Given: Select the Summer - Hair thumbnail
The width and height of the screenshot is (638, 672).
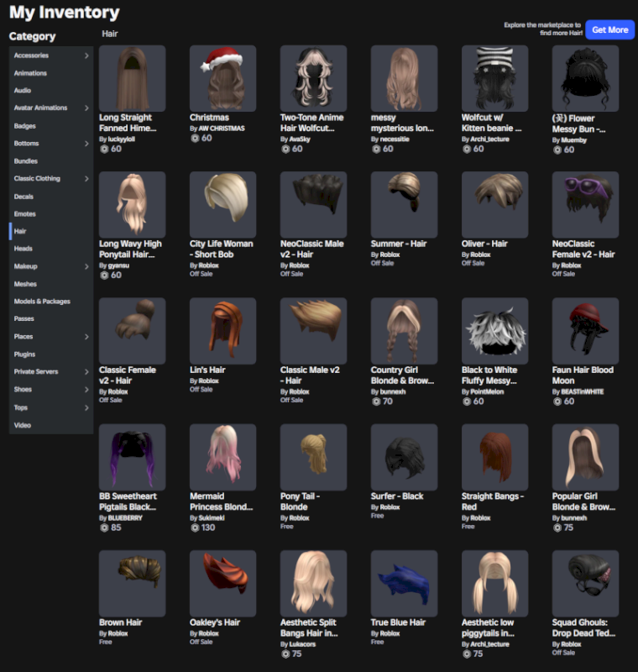Looking at the screenshot, I should pyautogui.click(x=405, y=205).
